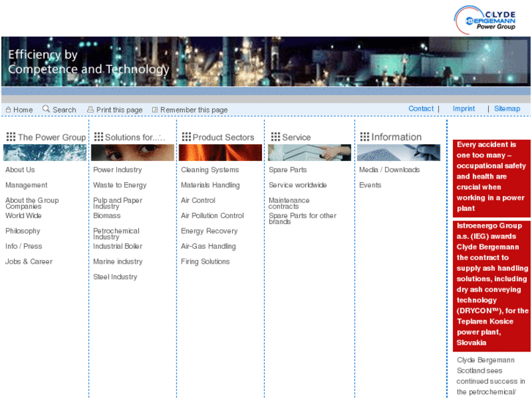Select Petrochemical Industry
532x399 pixels.
(116, 234)
